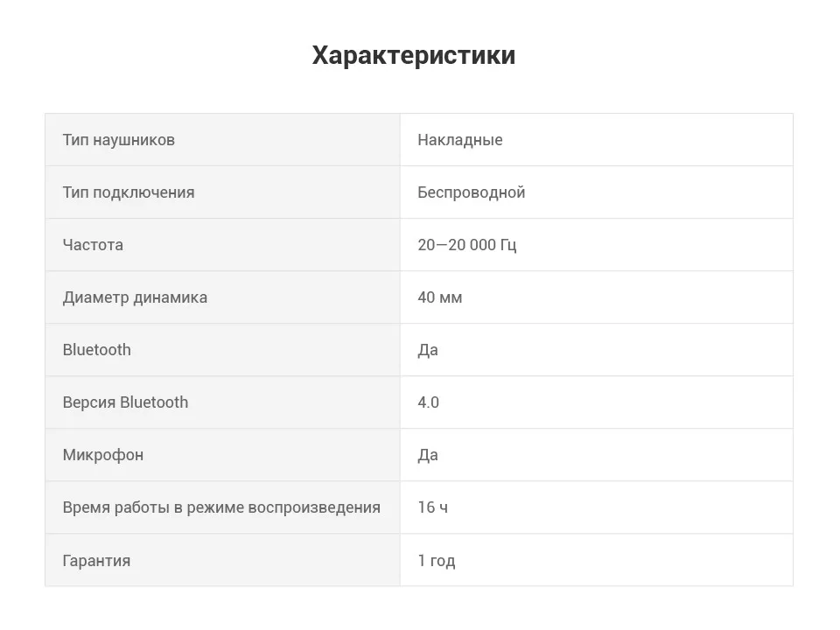Select the Накладные value cell

459,140
